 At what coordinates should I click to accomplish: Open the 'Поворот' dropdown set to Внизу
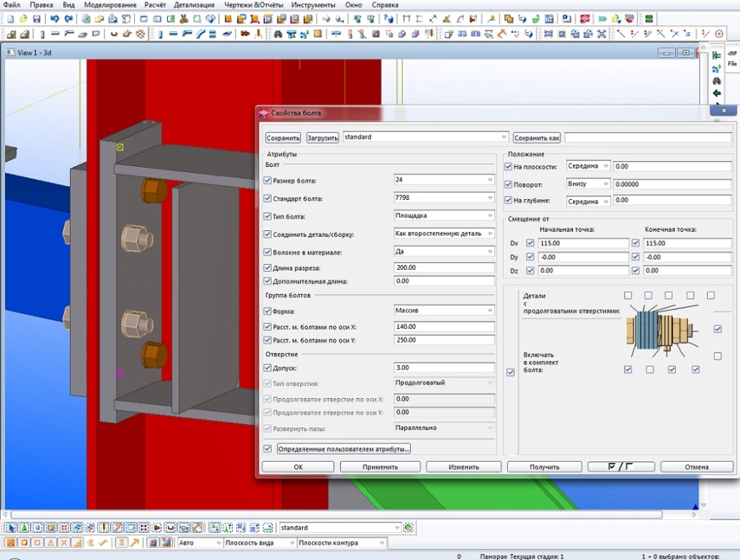588,184
